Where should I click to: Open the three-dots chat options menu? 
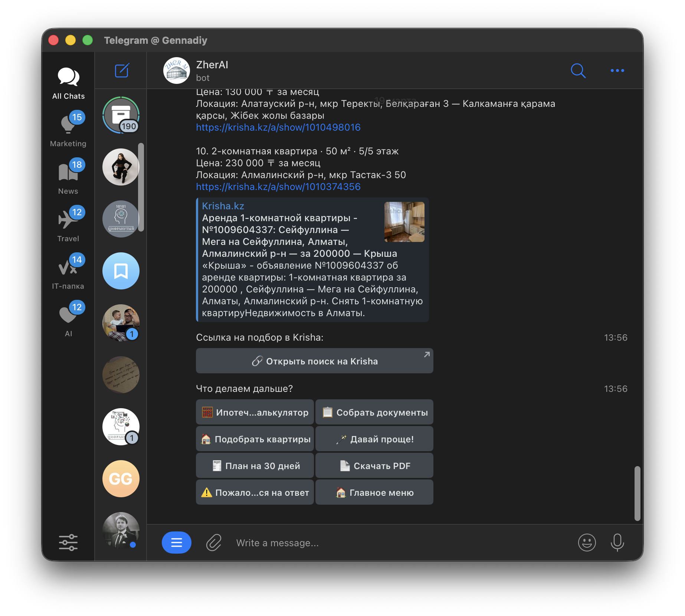pyautogui.click(x=617, y=71)
